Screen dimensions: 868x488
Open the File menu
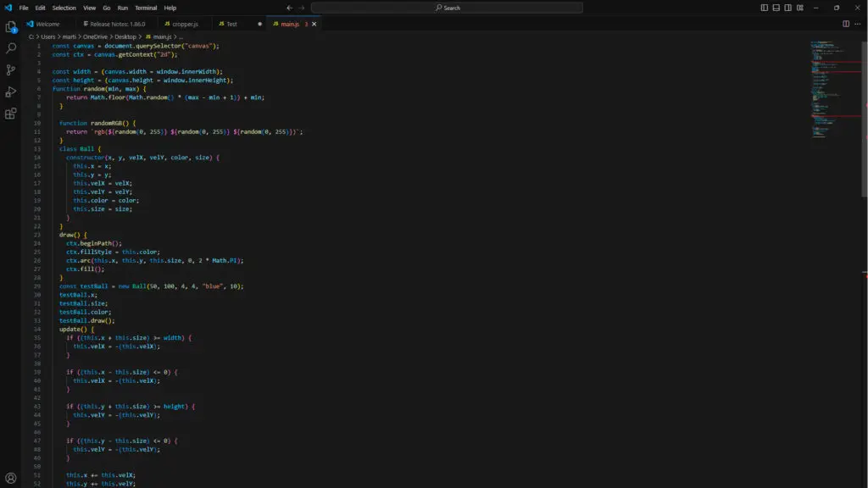point(24,8)
